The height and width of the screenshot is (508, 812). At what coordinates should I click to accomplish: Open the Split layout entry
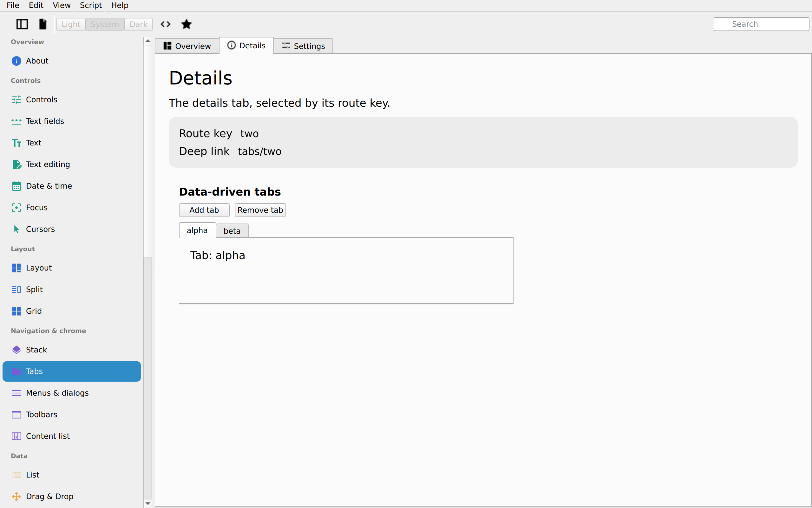(x=71, y=289)
